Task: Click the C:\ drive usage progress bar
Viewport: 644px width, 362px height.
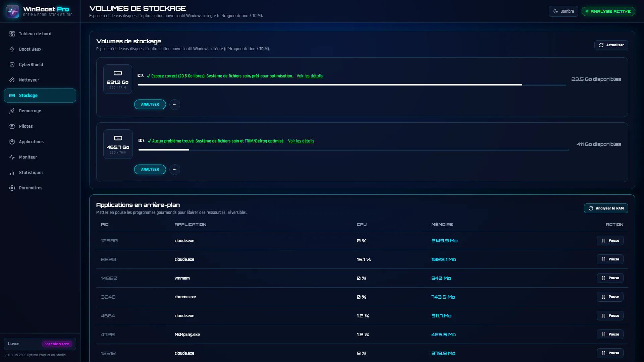Action: click(352, 85)
